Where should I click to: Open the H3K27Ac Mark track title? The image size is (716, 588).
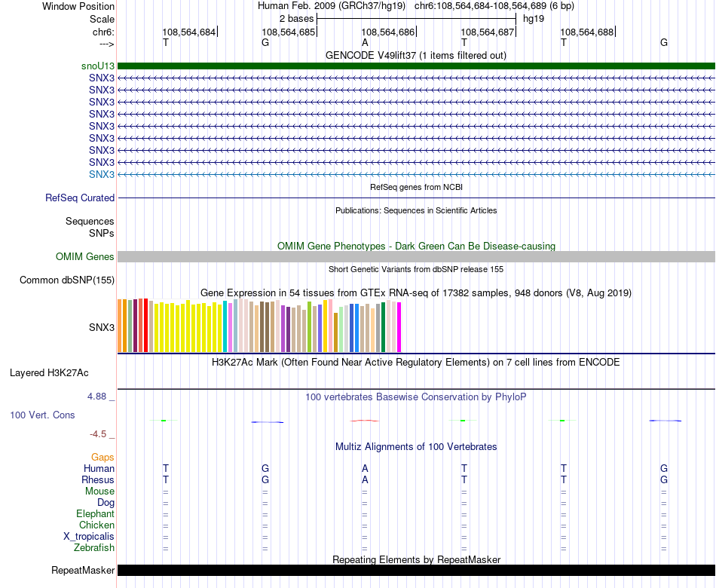click(x=415, y=363)
